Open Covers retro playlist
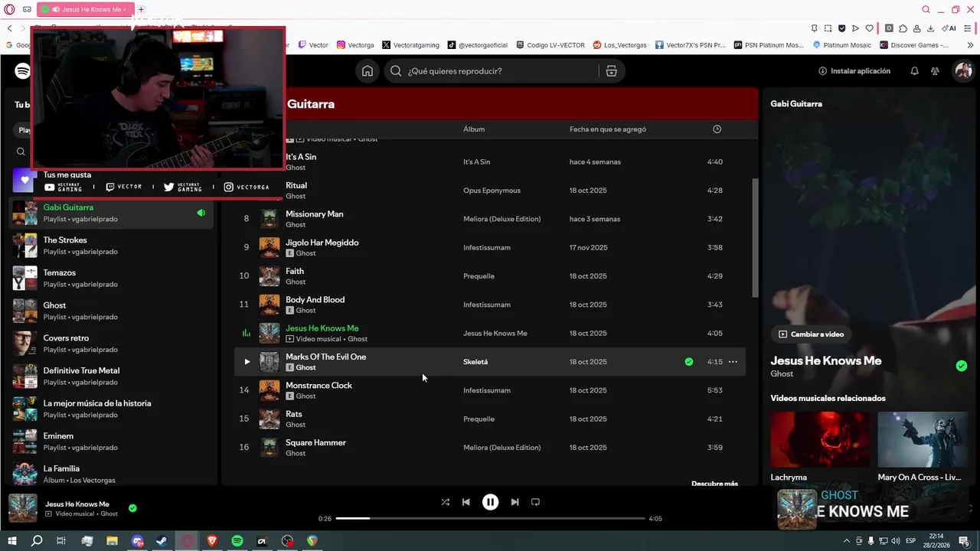The height and width of the screenshot is (551, 980). [x=111, y=344]
